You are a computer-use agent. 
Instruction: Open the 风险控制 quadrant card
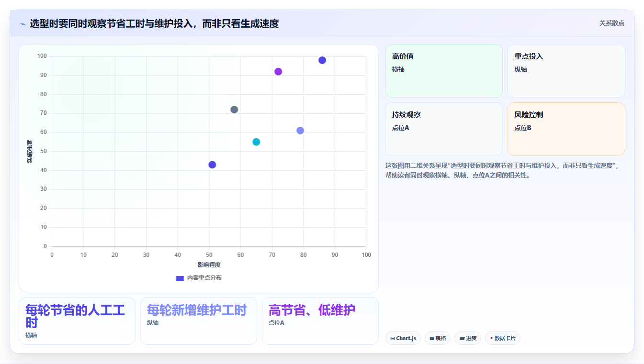click(x=566, y=129)
